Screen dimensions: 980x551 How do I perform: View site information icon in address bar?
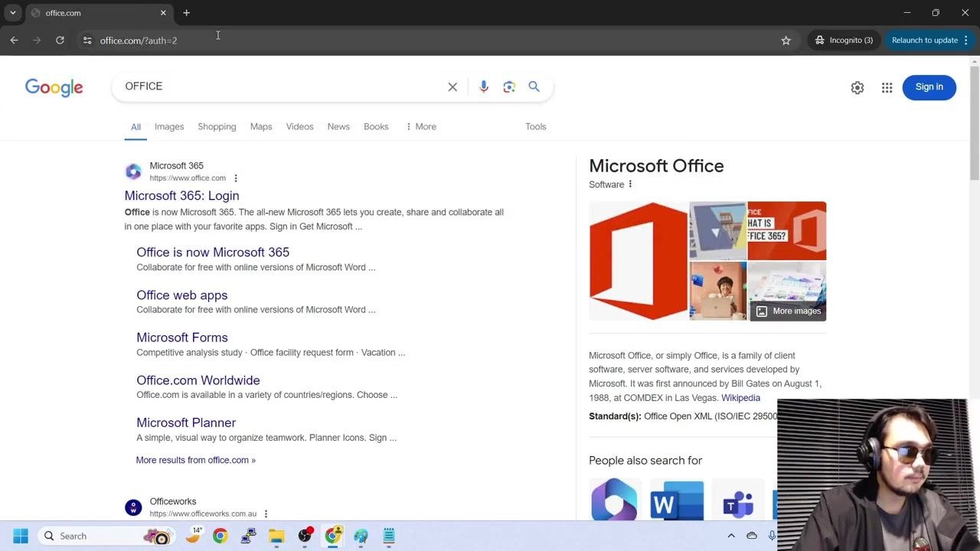click(87, 41)
